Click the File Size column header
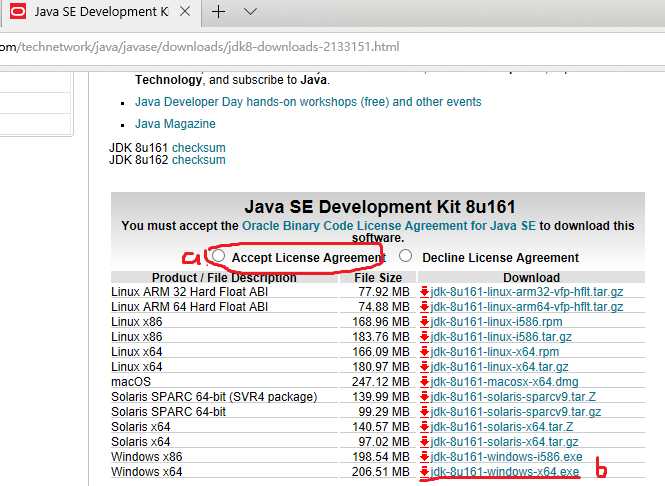Viewport: 665px width, 486px height. pyautogui.click(x=378, y=278)
